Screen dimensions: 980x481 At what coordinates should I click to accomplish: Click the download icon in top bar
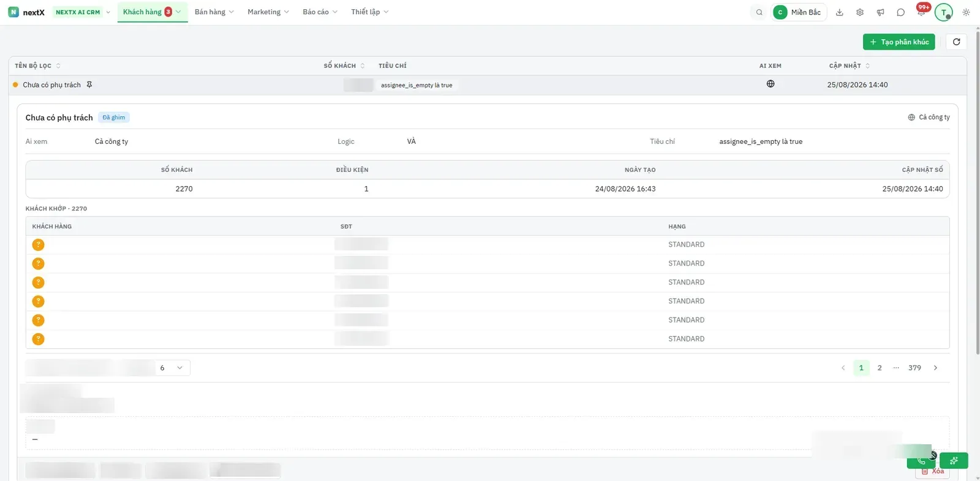(840, 12)
